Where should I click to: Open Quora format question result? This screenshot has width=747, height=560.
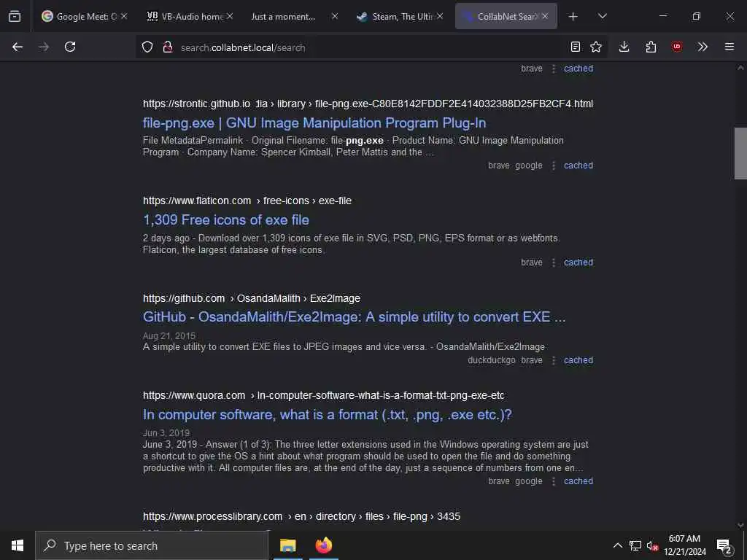pyautogui.click(x=328, y=415)
